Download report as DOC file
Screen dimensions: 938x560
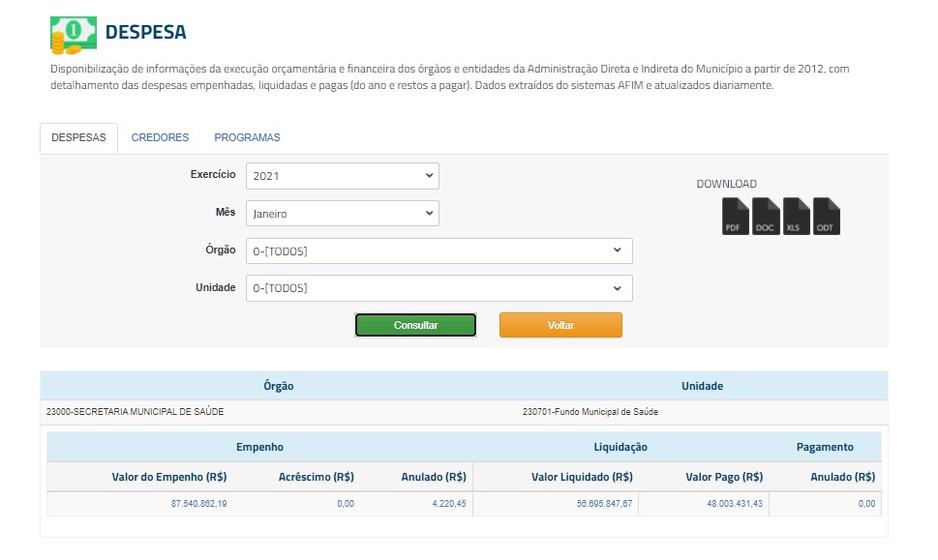pyautogui.click(x=766, y=216)
